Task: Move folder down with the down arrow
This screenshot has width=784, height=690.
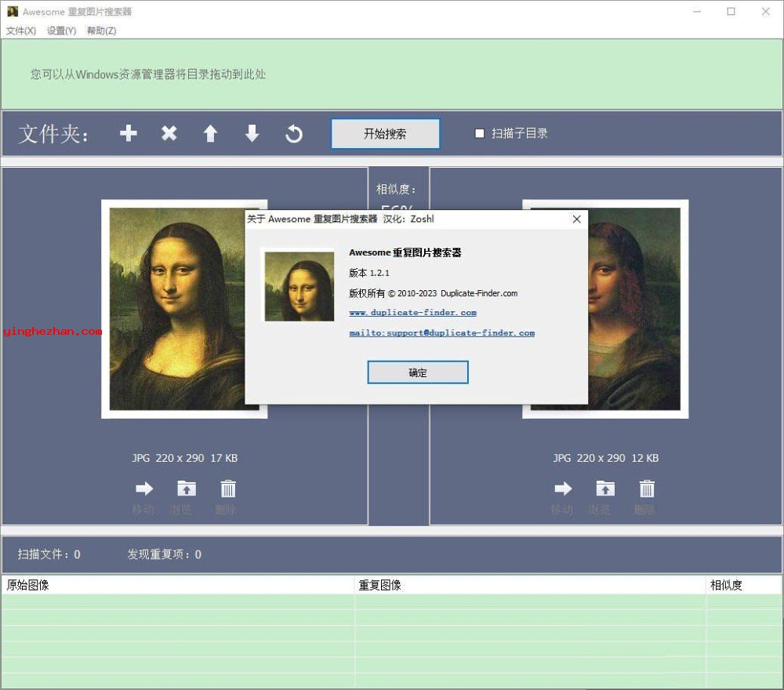Action: click(252, 133)
